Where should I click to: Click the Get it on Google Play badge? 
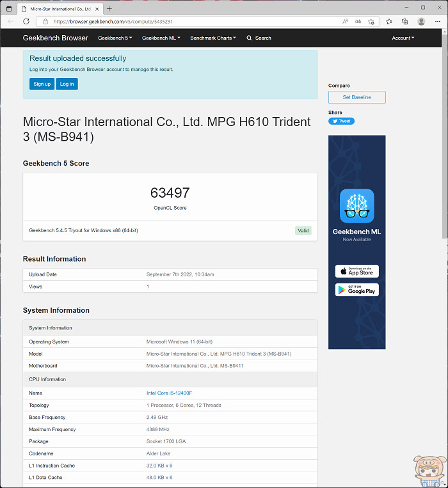356,290
